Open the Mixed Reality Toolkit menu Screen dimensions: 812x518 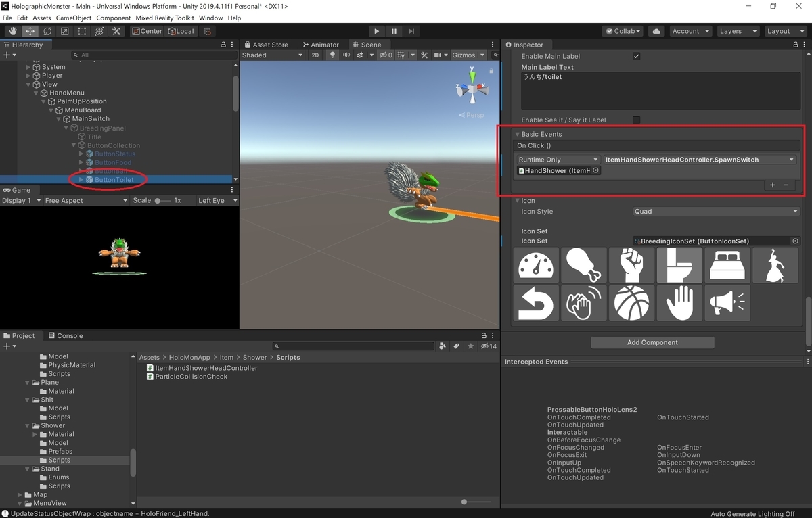pos(164,18)
